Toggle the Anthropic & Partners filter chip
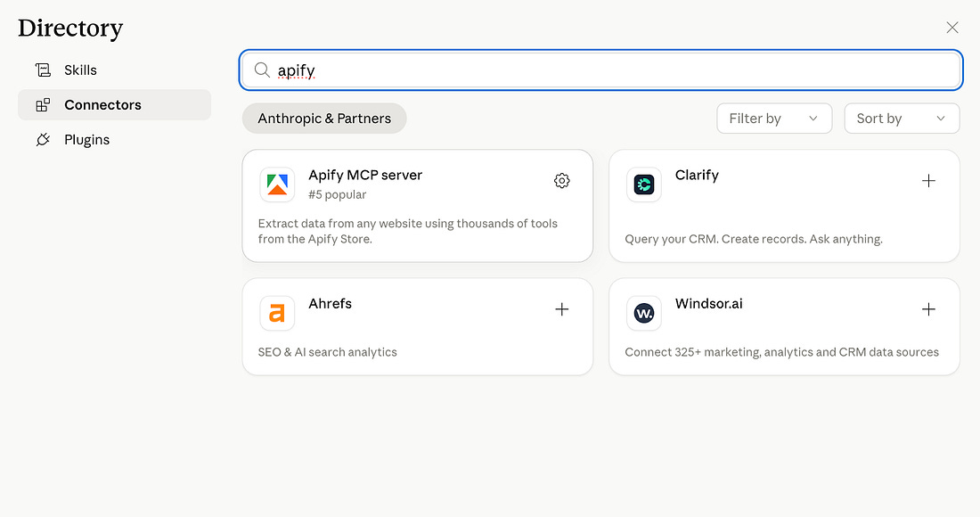 pyautogui.click(x=323, y=118)
